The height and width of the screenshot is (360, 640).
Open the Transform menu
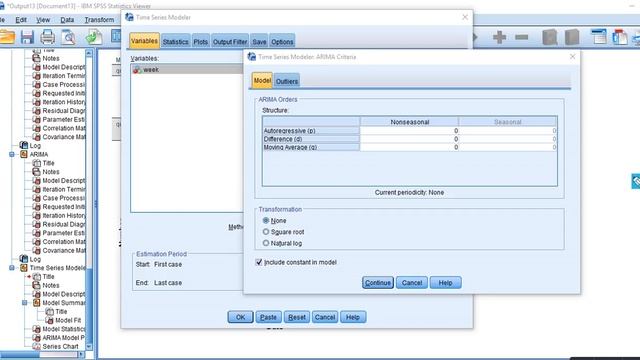[99, 20]
